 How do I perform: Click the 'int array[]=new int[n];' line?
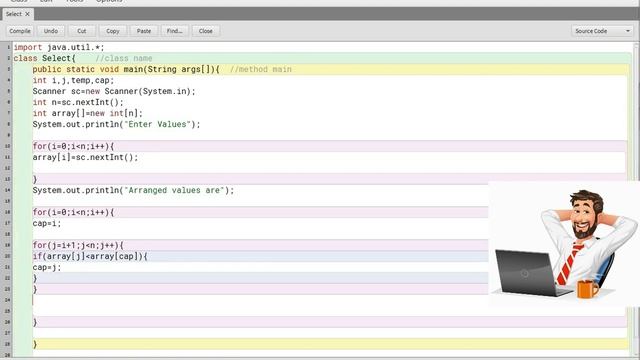pyautogui.click(x=88, y=113)
